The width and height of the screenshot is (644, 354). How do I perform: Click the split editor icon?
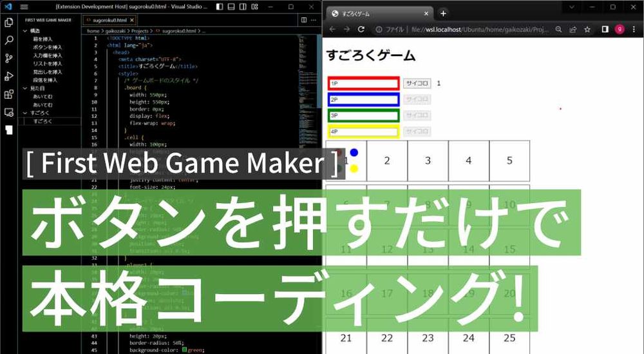click(x=304, y=20)
